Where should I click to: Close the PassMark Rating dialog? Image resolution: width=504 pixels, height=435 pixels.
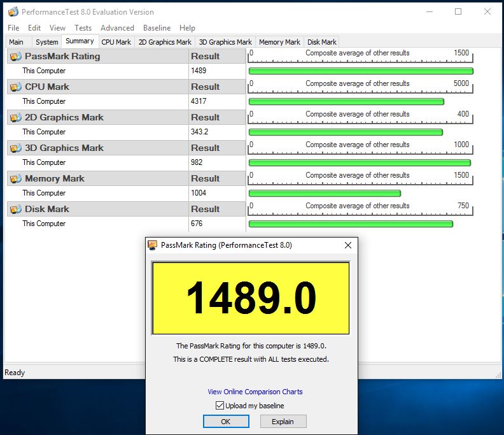click(348, 245)
